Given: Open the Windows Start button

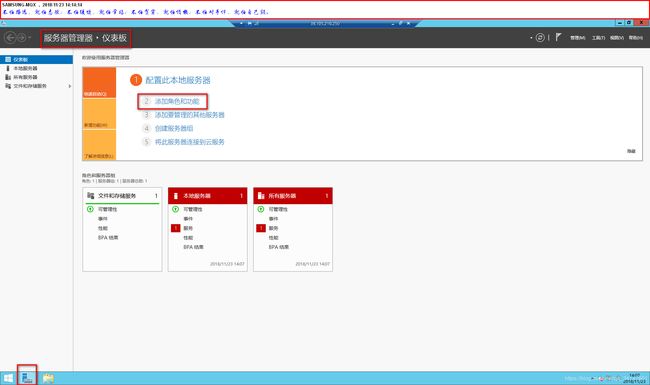Looking at the screenshot, I should coord(8,378).
